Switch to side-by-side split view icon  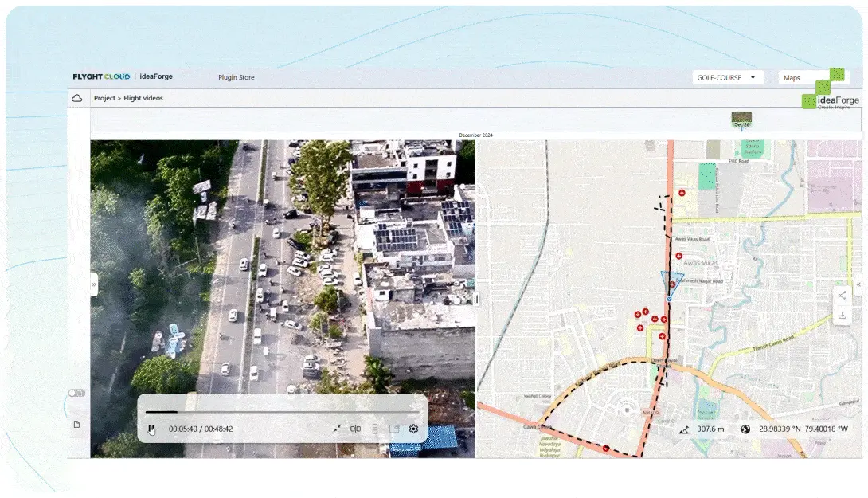tap(355, 429)
